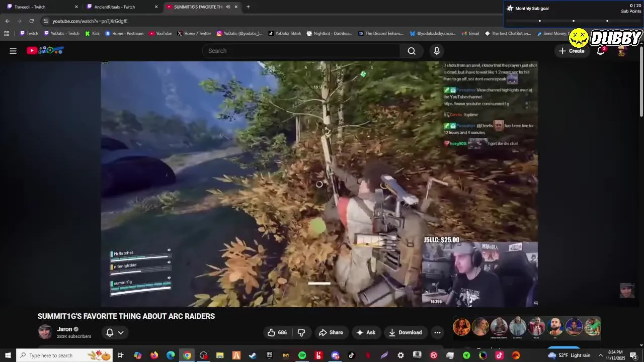This screenshot has height=362, width=644.
Task: Open Gmail bookmark
Action: [x=470, y=34]
